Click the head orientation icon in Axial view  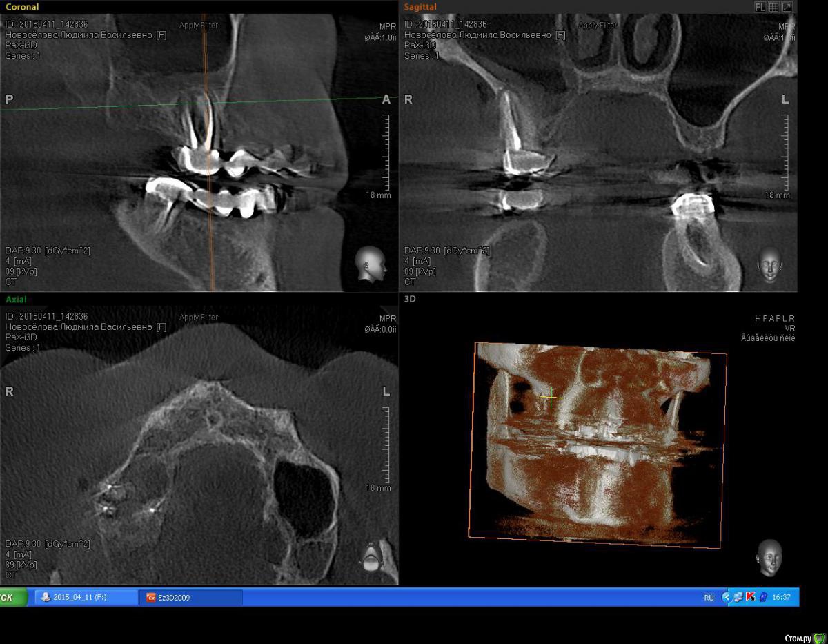[371, 556]
